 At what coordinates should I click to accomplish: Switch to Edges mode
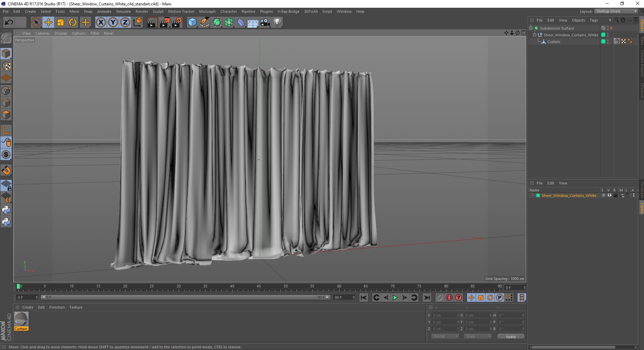6,103
